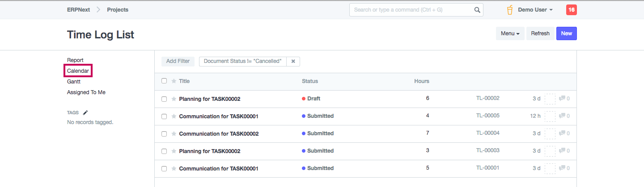Star the TL-00005 Communication time log
The height and width of the screenshot is (187, 644).
coord(174,116)
